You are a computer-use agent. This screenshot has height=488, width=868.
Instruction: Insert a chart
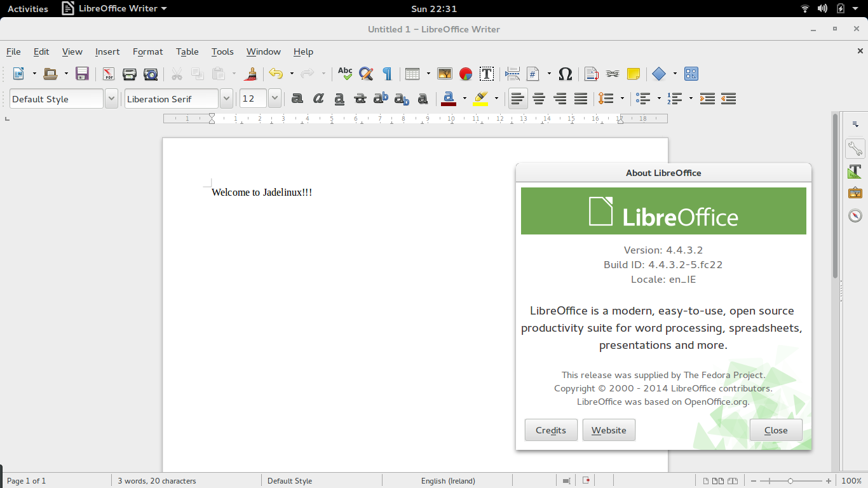(x=466, y=74)
